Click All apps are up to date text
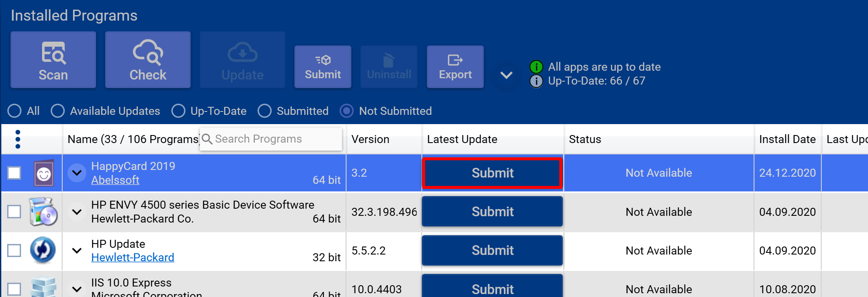The width and height of the screenshot is (868, 297). [x=604, y=67]
